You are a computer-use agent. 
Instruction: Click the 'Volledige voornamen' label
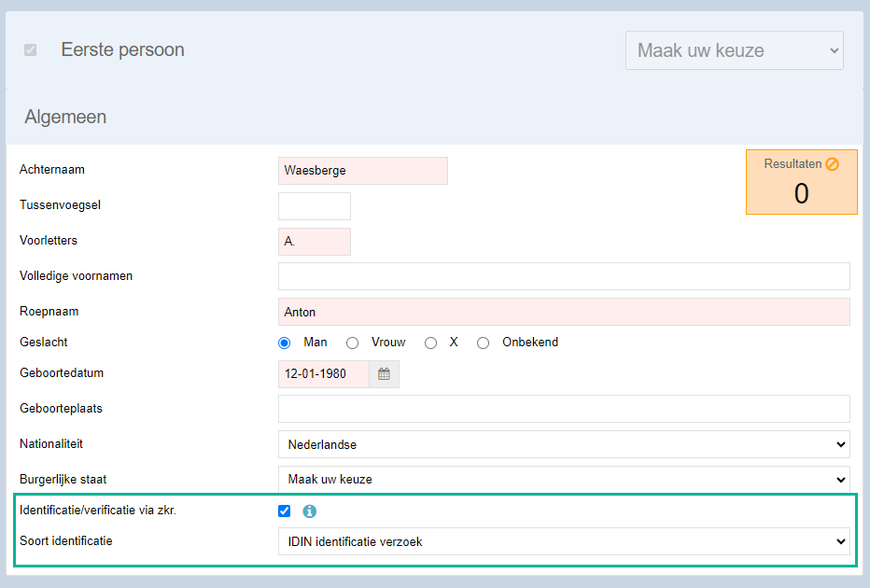[x=76, y=276]
